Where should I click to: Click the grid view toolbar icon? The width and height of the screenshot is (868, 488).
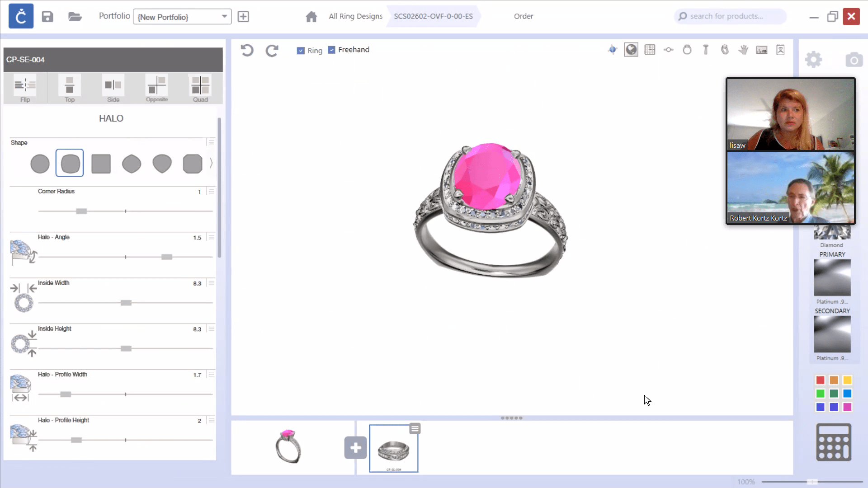650,50
